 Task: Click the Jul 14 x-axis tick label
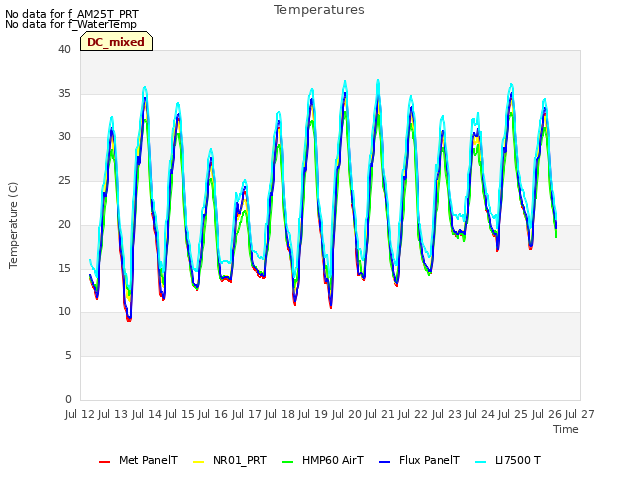[147, 414]
